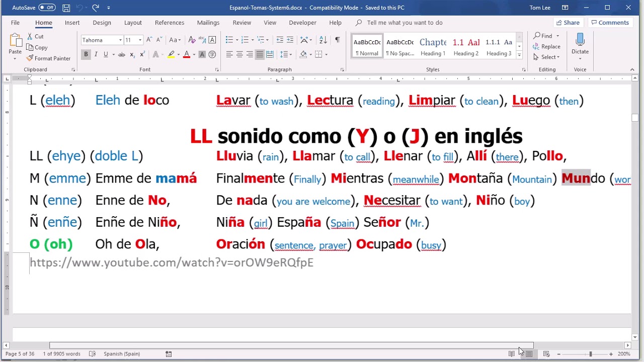644x362 pixels.
Task: Click the YouTube link text in the document
Action: (x=172, y=262)
